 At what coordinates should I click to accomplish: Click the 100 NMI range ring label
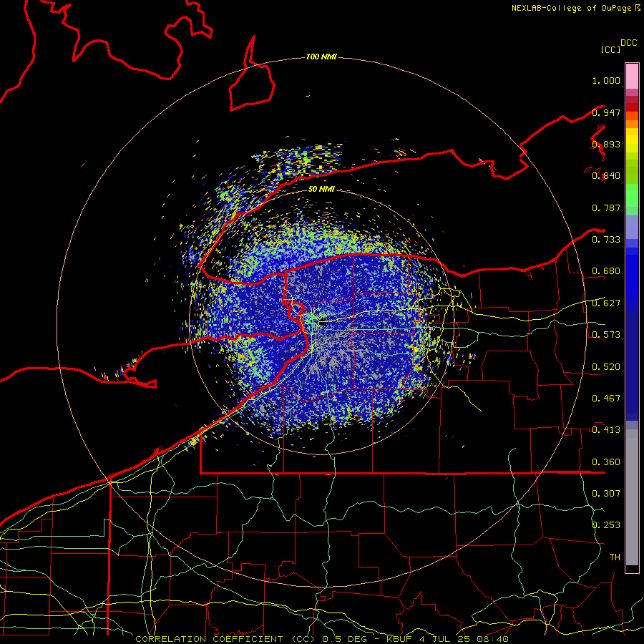click(x=321, y=57)
